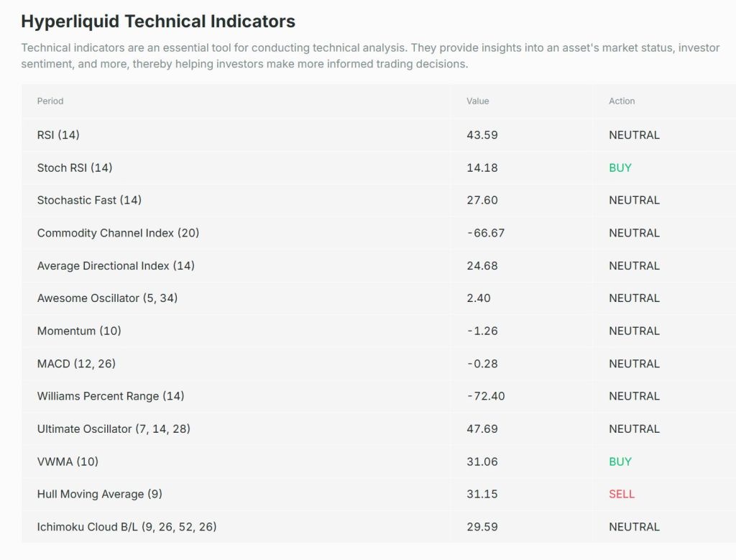Click Williams Percent Range (14) label

[x=111, y=396]
